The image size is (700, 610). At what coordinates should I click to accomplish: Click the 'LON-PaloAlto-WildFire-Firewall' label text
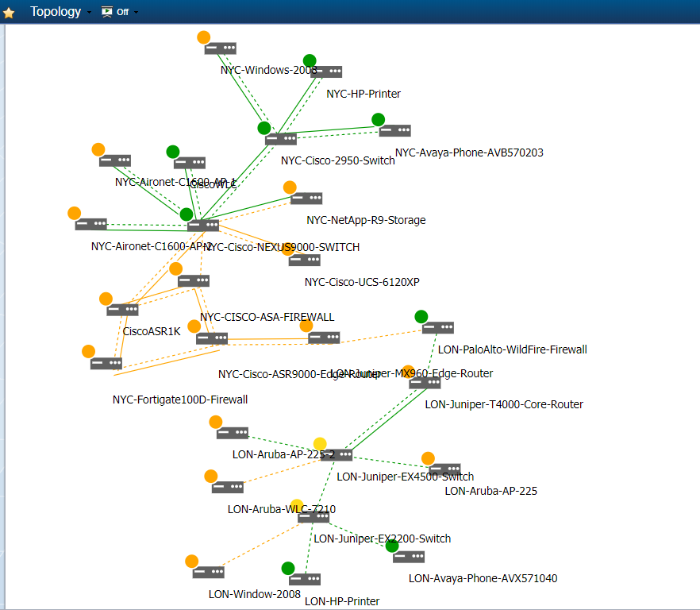(513, 349)
